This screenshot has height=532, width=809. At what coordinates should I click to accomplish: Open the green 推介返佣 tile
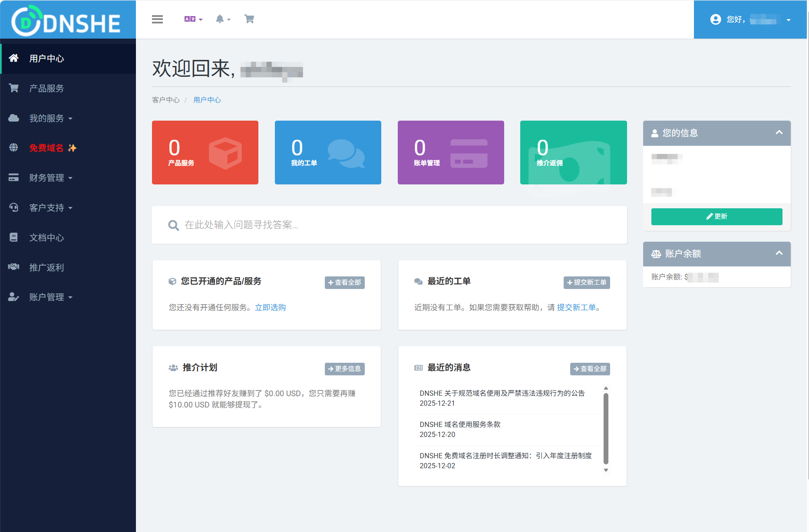pos(573,152)
